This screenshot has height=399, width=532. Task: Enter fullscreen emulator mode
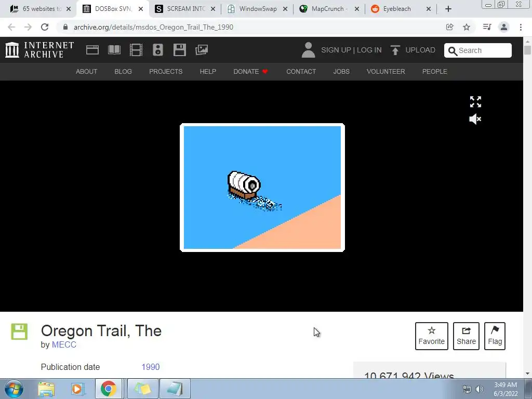tap(475, 101)
